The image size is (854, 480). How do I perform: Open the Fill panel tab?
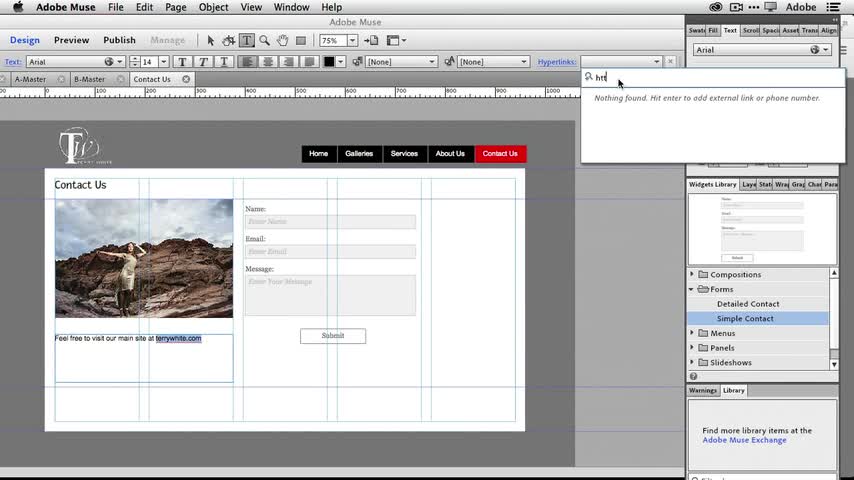click(x=713, y=31)
